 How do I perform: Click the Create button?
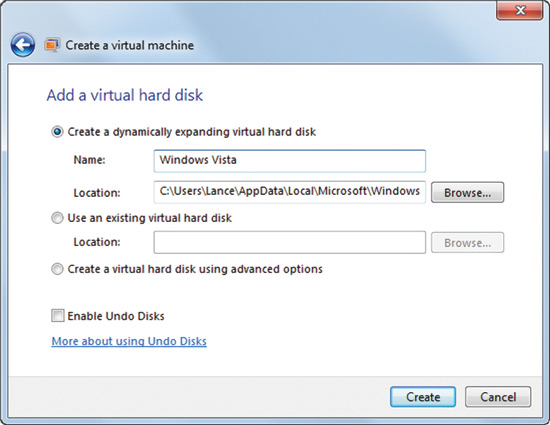point(423,397)
